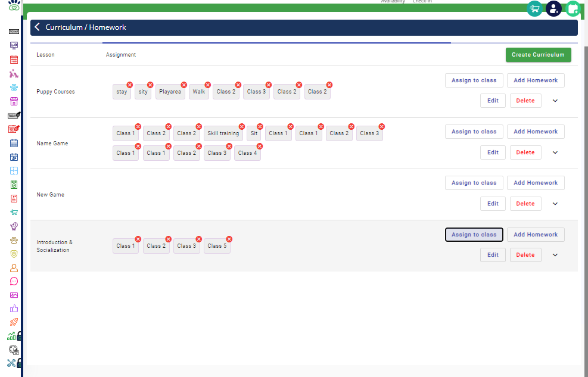
Task: Add Homework to Name Game
Action: (536, 132)
